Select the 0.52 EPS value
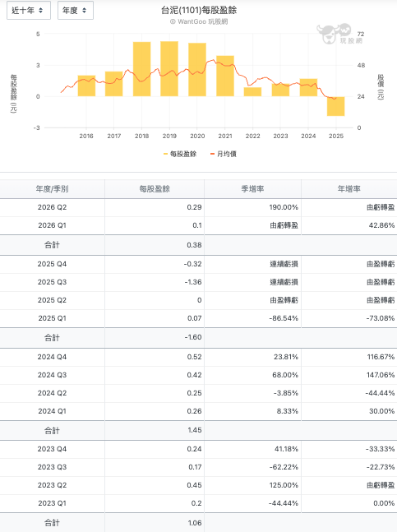The image size is (397, 532). click(x=194, y=357)
